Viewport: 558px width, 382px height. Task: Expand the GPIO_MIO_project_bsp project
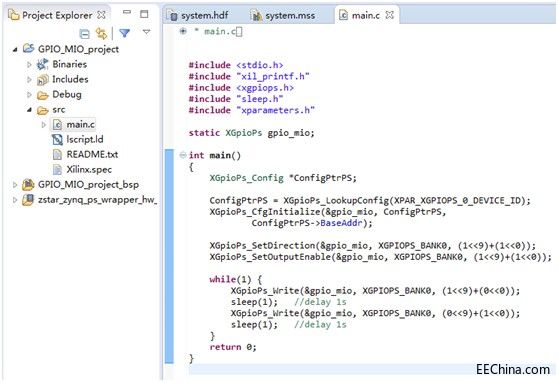[15, 185]
